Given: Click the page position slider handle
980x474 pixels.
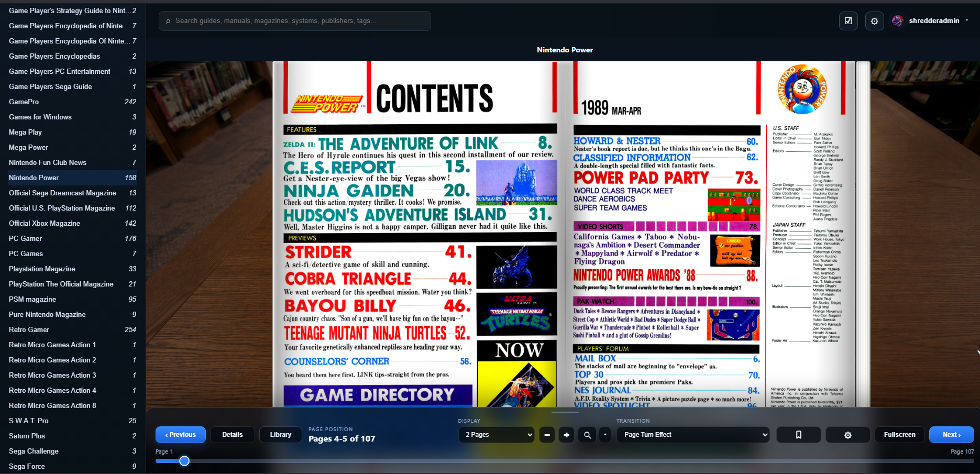Looking at the screenshot, I should [184, 461].
